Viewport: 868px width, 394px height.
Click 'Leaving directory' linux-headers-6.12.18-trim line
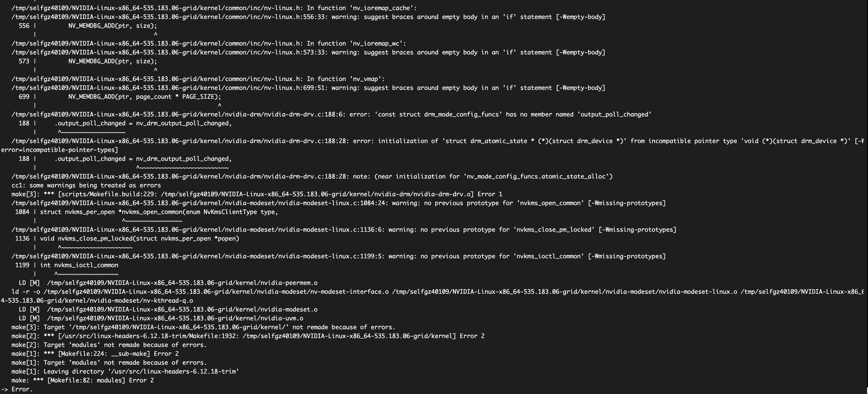point(125,371)
